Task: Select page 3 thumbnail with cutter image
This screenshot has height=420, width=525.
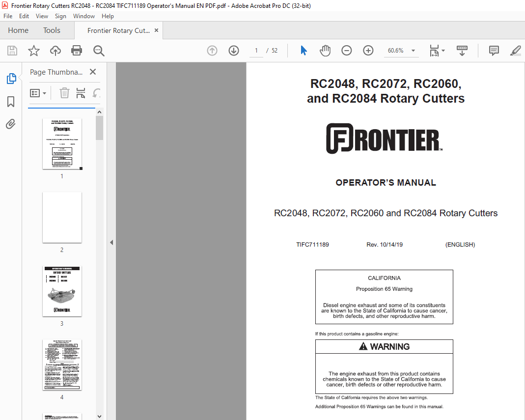Action: 62,291
